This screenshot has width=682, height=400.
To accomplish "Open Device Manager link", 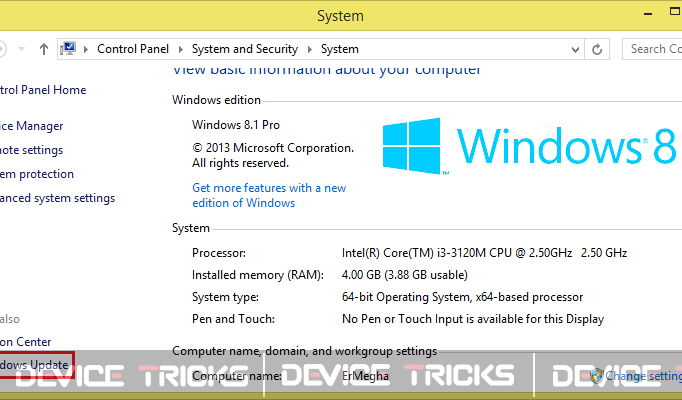I will point(31,126).
